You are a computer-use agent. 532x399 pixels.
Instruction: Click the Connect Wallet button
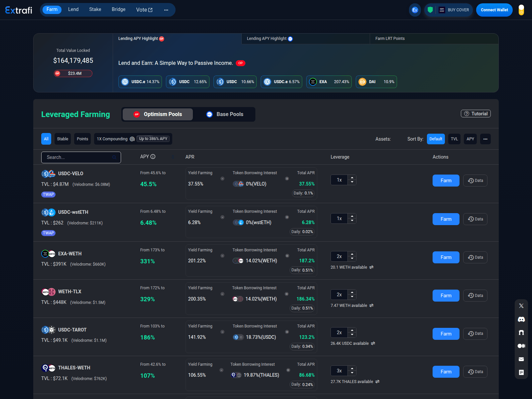pyautogui.click(x=494, y=10)
